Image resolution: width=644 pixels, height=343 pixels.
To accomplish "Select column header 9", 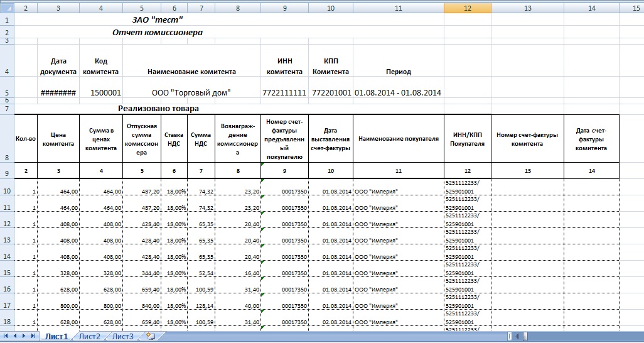I will tap(284, 8).
